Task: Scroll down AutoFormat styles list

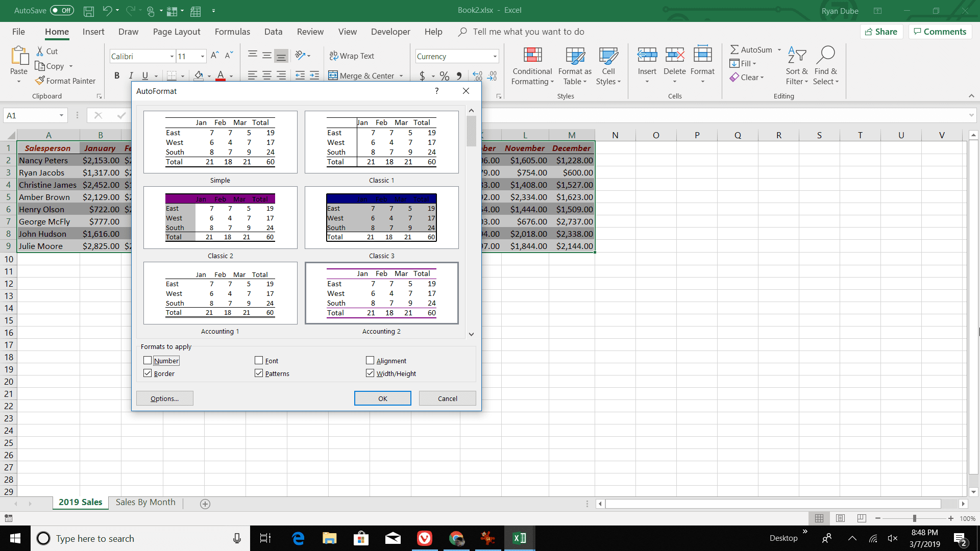Action: click(x=471, y=334)
